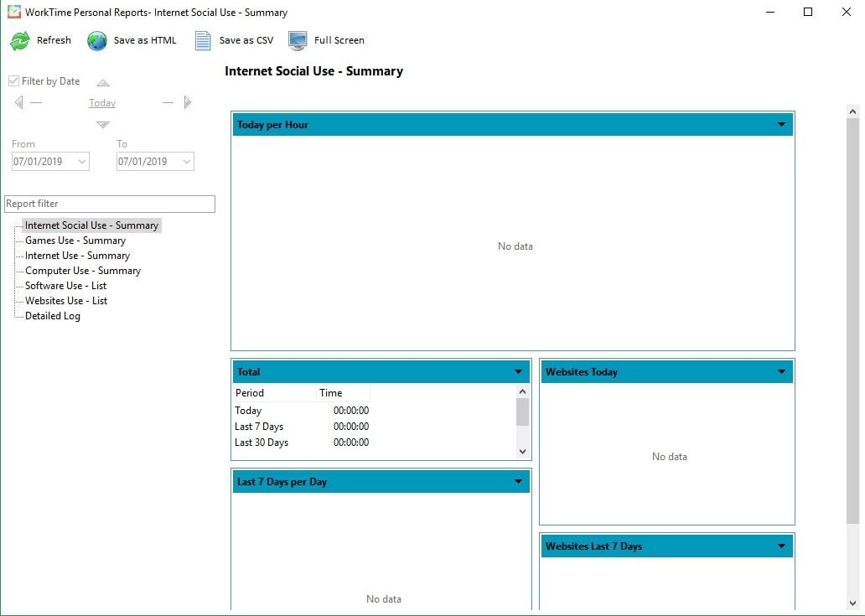Collapse the Today per Hour panel

pyautogui.click(x=781, y=125)
